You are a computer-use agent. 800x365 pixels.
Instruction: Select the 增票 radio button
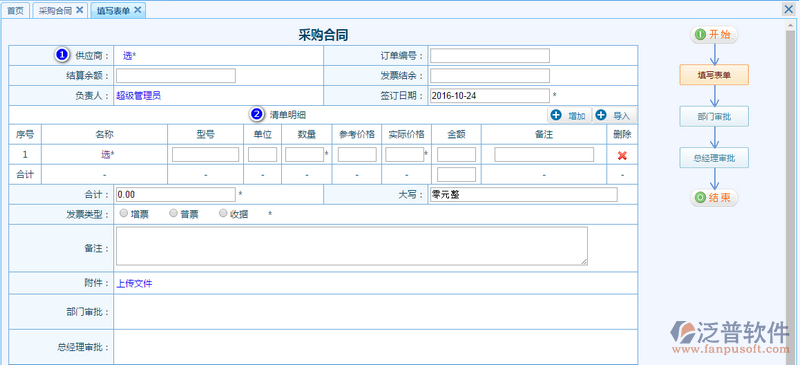coord(123,213)
